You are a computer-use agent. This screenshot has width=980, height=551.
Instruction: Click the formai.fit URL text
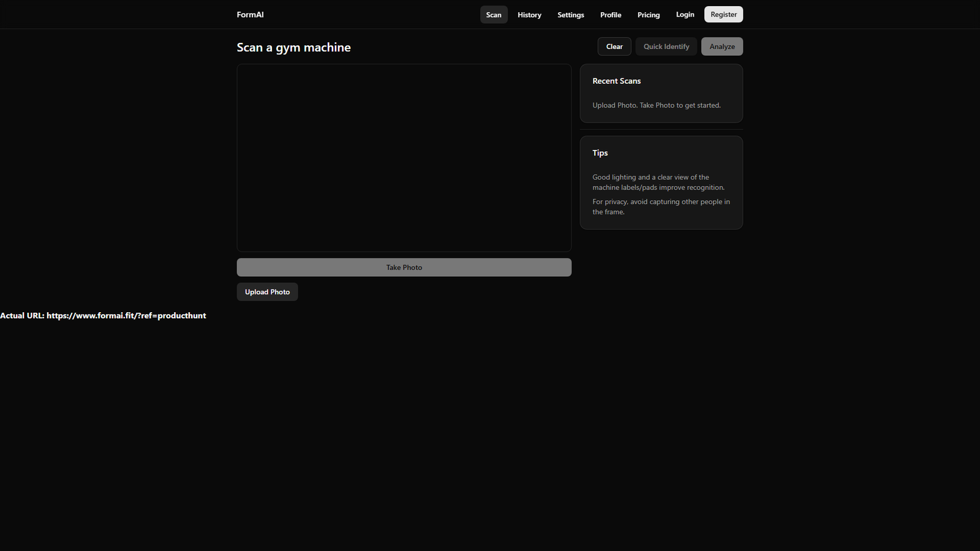pos(103,315)
